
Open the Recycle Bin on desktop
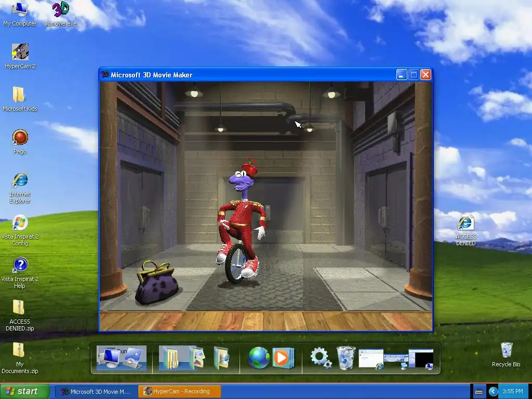[x=506, y=354]
